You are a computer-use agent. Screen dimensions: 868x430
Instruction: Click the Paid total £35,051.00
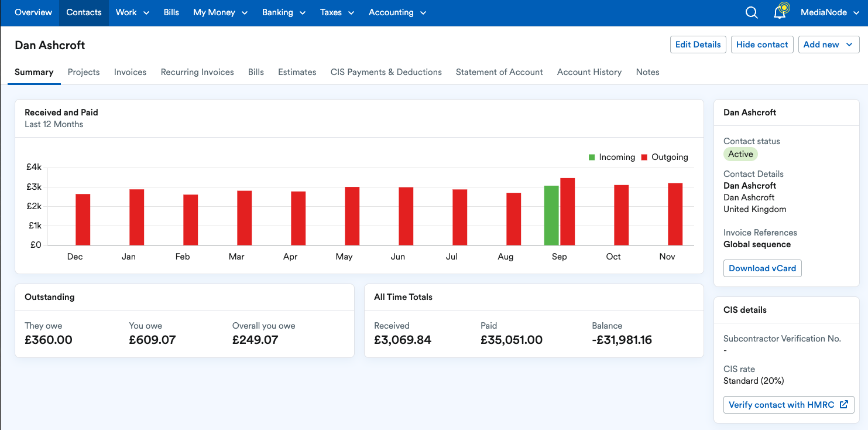pyautogui.click(x=512, y=340)
